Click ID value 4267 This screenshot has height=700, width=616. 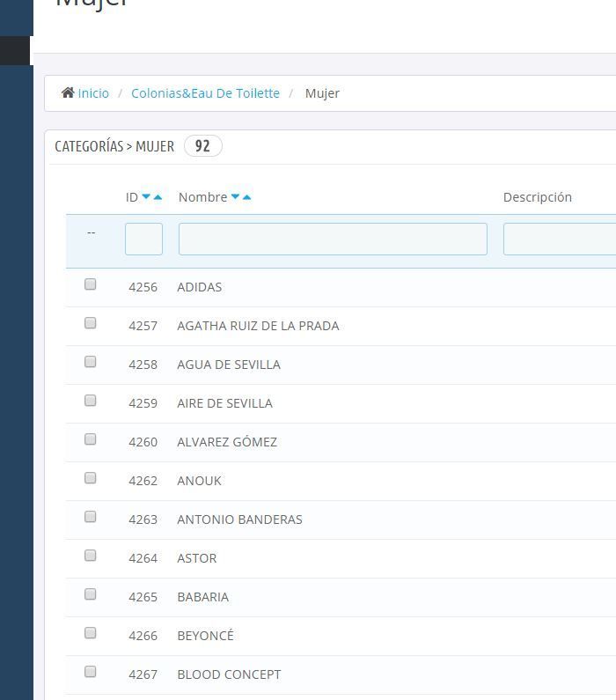pyautogui.click(x=143, y=674)
